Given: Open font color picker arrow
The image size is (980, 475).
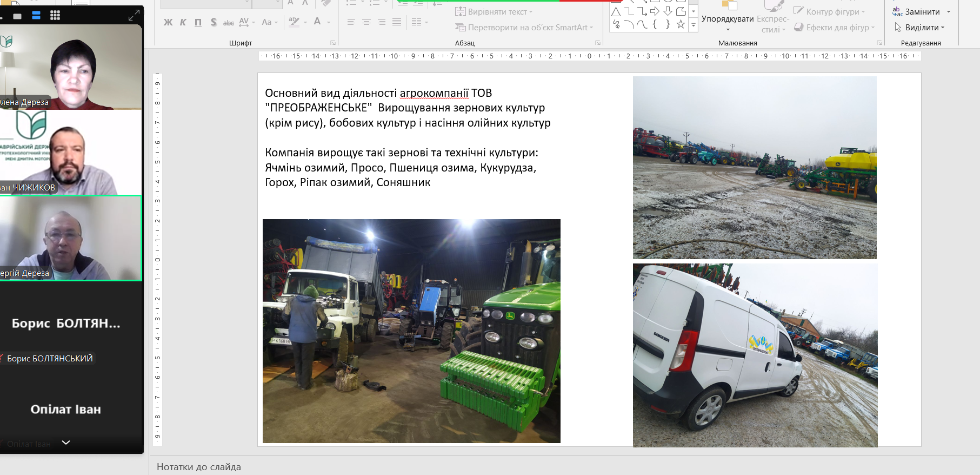Looking at the screenshot, I should pyautogui.click(x=329, y=22).
